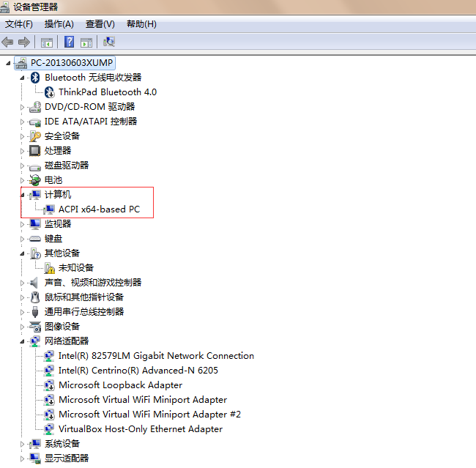Click the chip icon for 处理器
476x468 pixels.
[x=35, y=151]
